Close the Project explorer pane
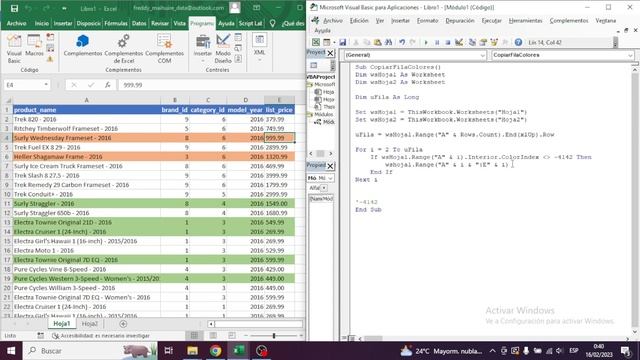 click(x=330, y=53)
